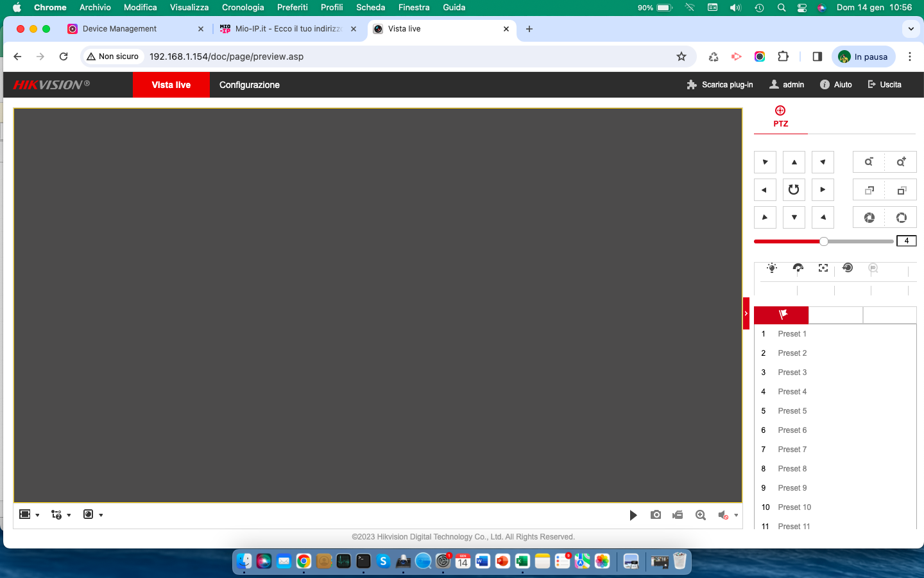This screenshot has width=924, height=578.
Task: Click the Scarica plug-in link
Action: click(720, 85)
